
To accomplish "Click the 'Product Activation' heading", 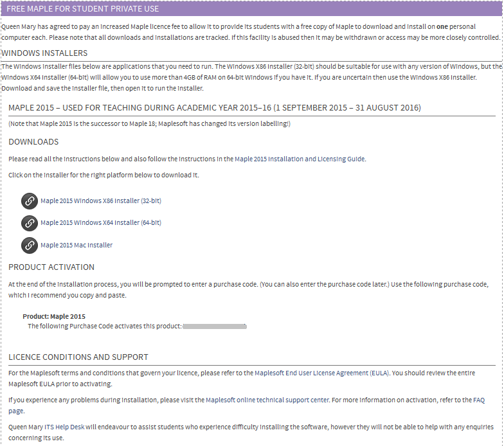I will click(x=51, y=267).
